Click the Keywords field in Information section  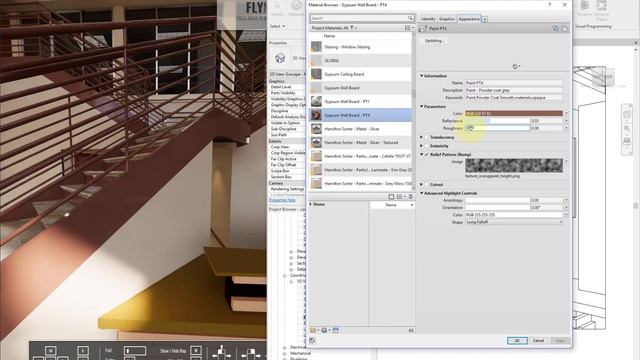click(x=514, y=98)
